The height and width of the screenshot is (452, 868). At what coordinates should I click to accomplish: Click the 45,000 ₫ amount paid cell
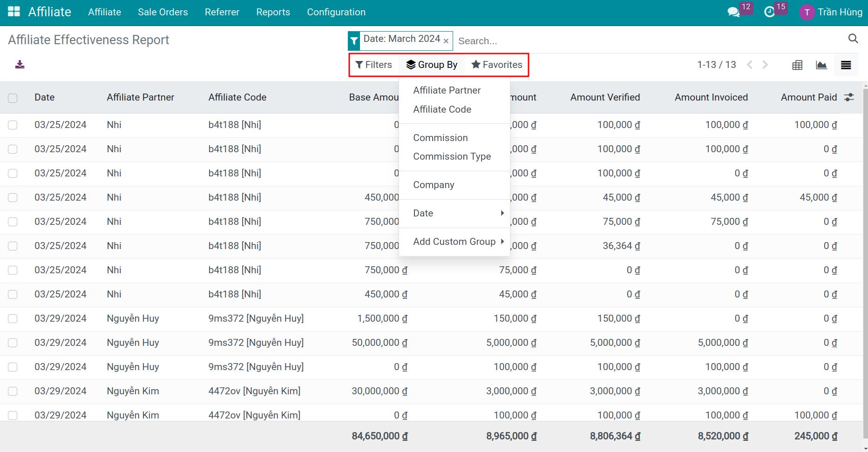(x=818, y=197)
